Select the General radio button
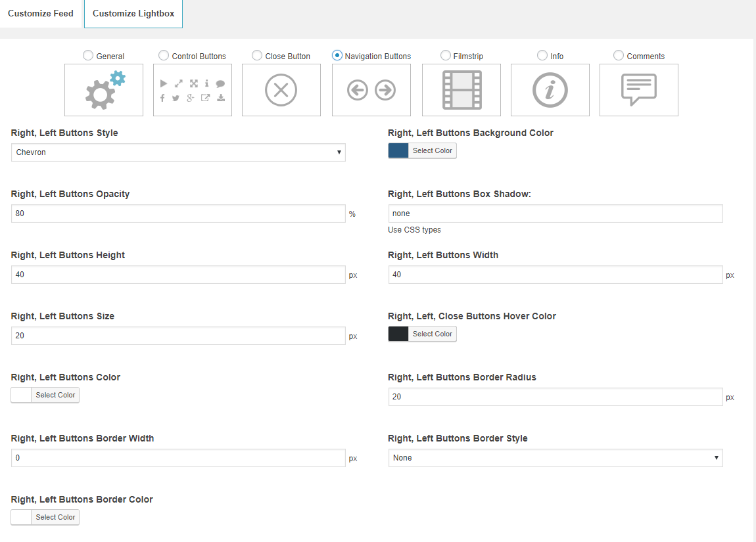The image size is (756, 542). [88, 56]
